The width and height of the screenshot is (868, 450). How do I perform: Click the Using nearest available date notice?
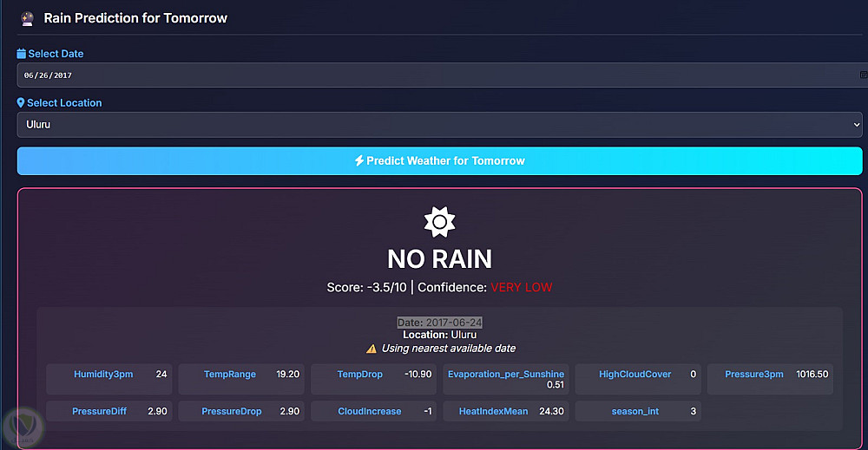449,349
